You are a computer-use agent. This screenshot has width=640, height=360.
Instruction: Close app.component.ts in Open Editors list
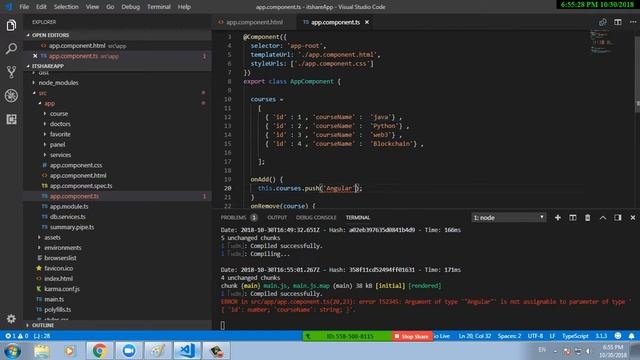35,56
